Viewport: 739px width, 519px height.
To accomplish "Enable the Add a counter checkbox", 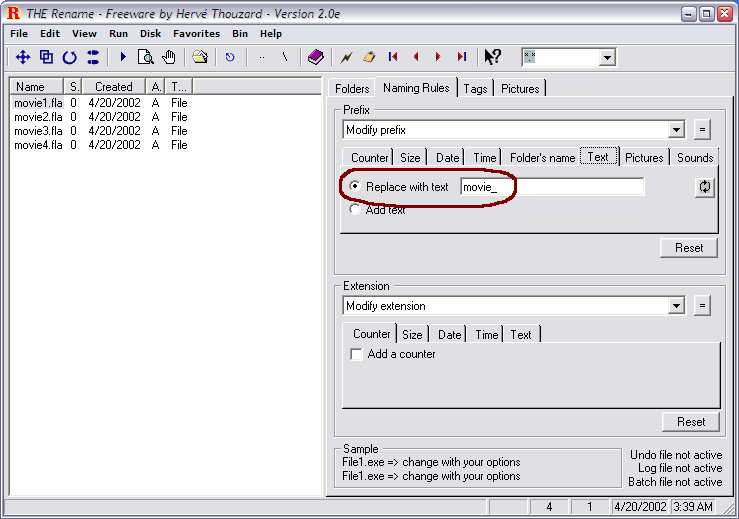I will click(x=356, y=354).
